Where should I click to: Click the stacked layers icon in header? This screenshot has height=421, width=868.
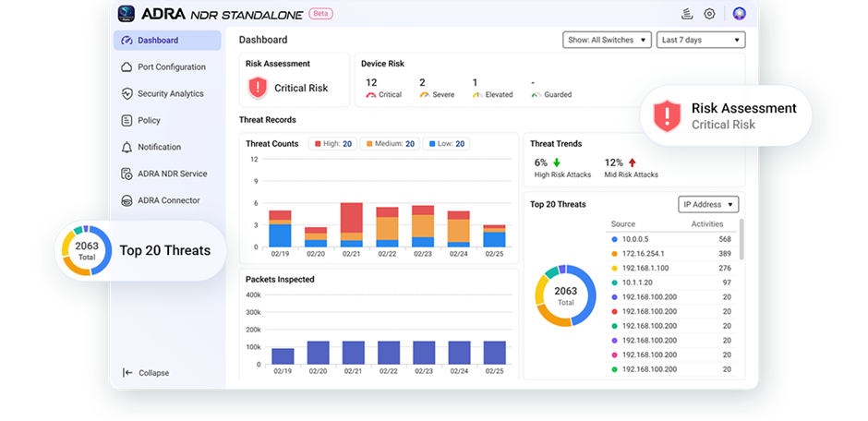[686, 14]
